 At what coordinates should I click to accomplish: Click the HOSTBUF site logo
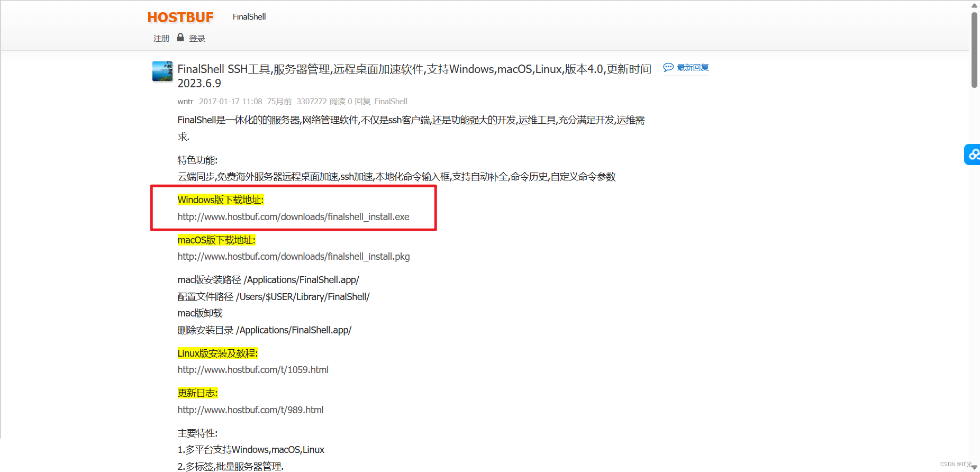pyautogui.click(x=180, y=17)
